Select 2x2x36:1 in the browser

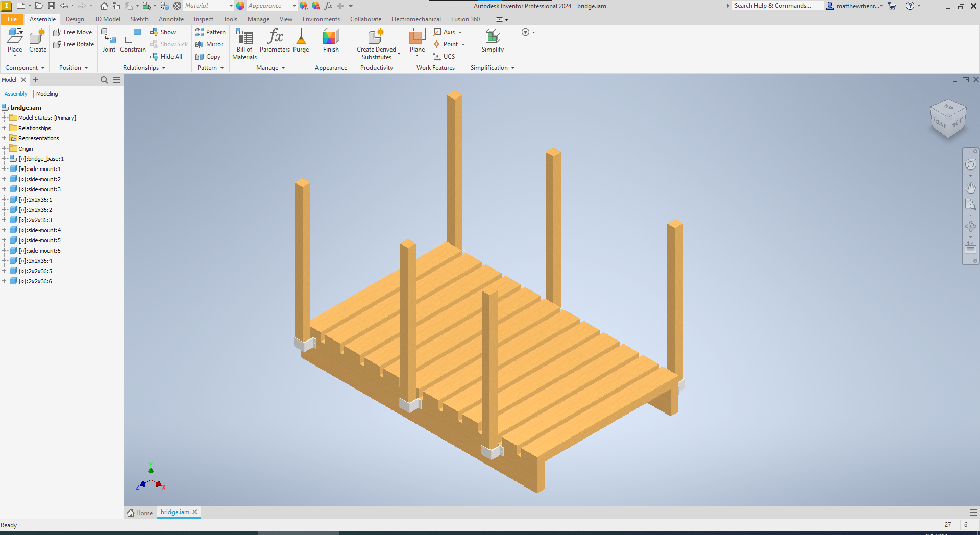point(35,200)
